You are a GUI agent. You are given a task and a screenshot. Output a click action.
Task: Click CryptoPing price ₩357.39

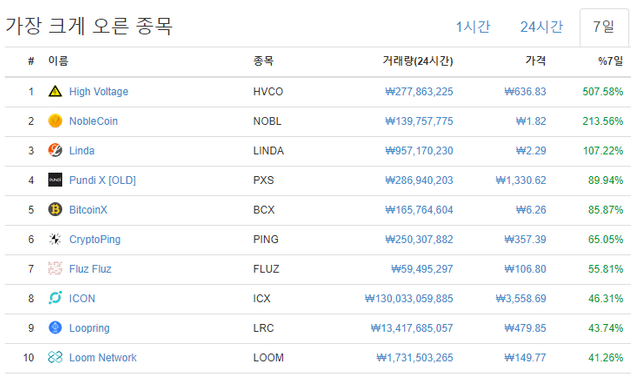coord(525,240)
